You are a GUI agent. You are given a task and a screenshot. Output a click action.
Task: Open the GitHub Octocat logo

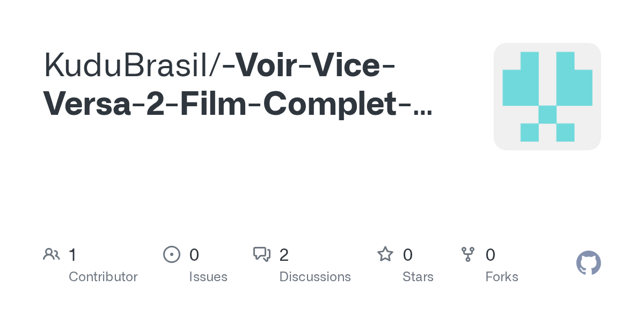click(x=589, y=263)
